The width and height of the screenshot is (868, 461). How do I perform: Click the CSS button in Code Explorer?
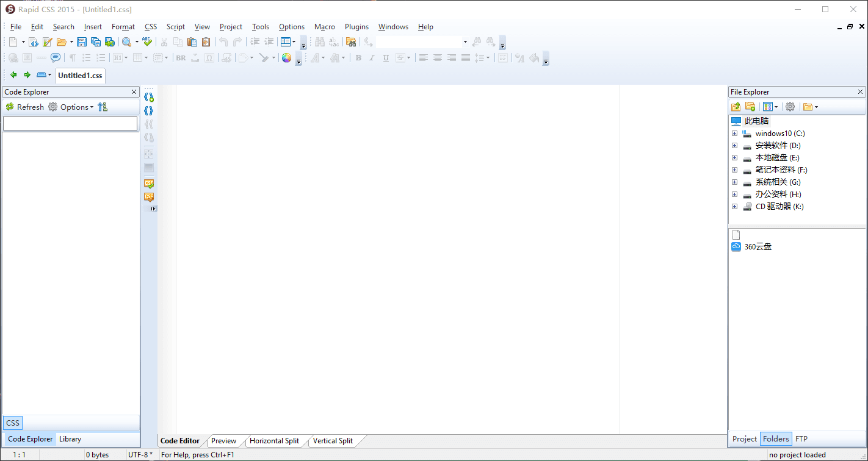[13, 423]
